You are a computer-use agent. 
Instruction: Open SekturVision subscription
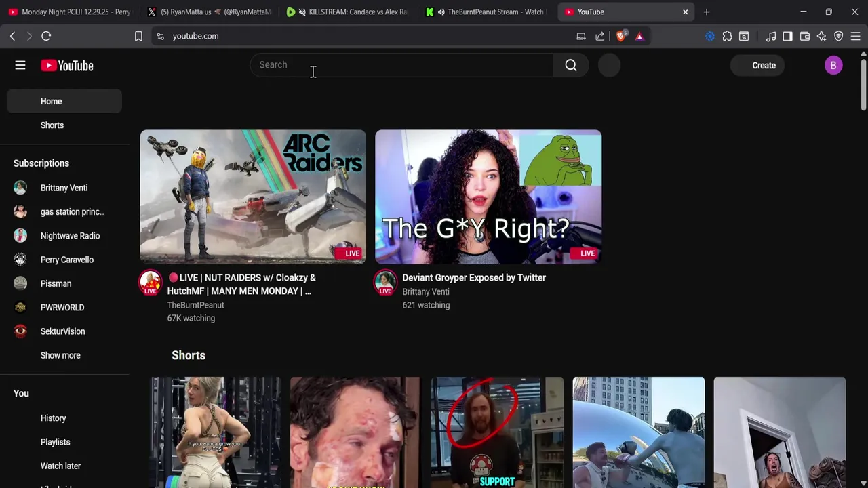coord(64,331)
